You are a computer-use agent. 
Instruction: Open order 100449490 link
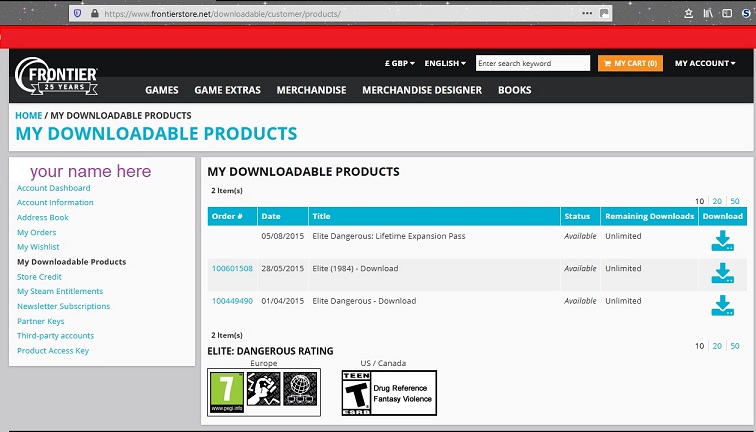pyautogui.click(x=232, y=301)
